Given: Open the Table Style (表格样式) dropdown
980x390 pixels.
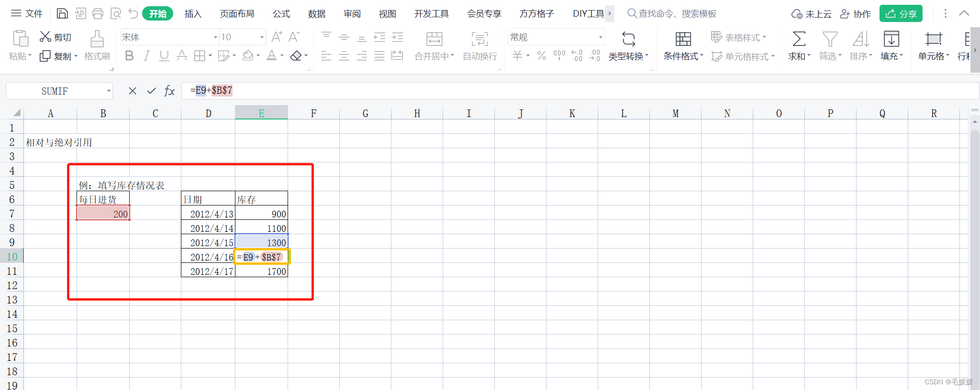Looking at the screenshot, I should tap(739, 37).
